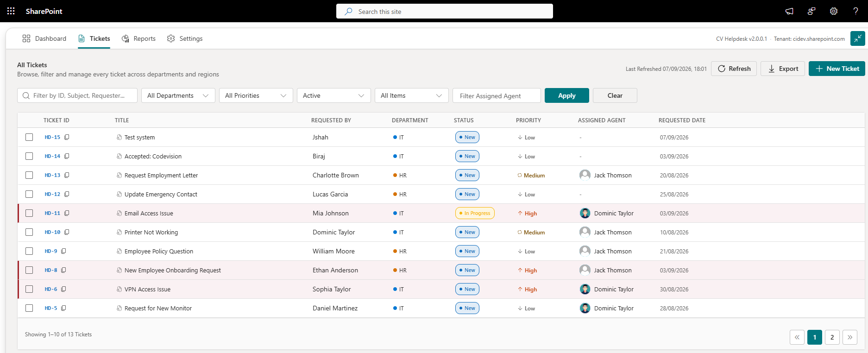The height and width of the screenshot is (353, 868).
Task: Clear all filters
Action: coord(615,95)
